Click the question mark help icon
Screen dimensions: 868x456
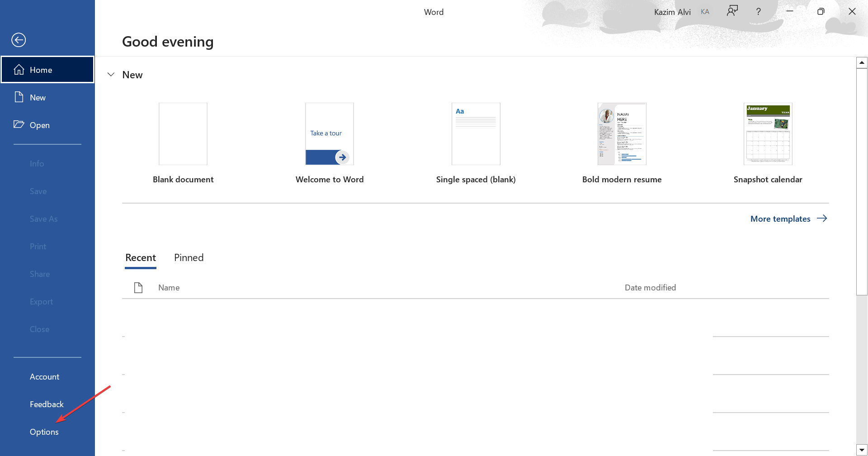(x=759, y=12)
